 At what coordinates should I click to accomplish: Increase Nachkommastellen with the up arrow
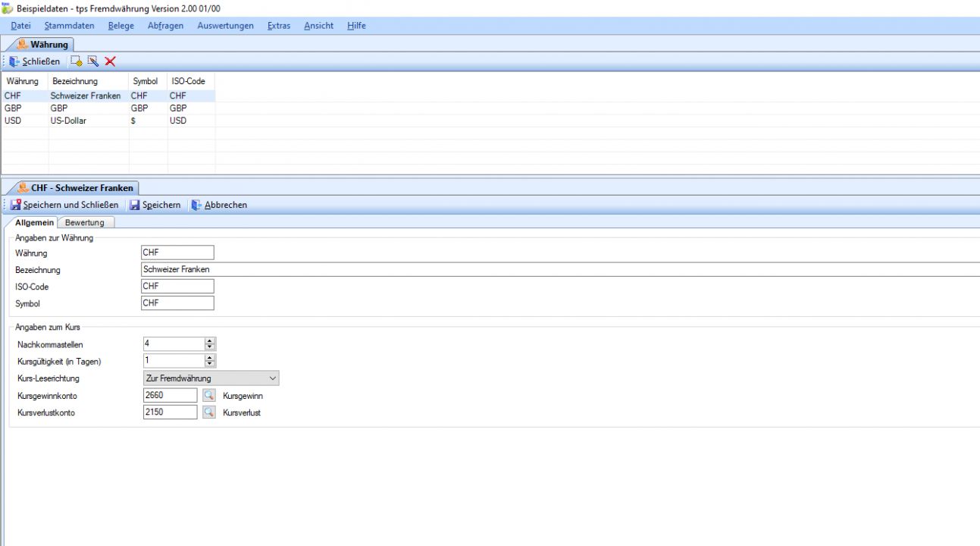[210, 340]
